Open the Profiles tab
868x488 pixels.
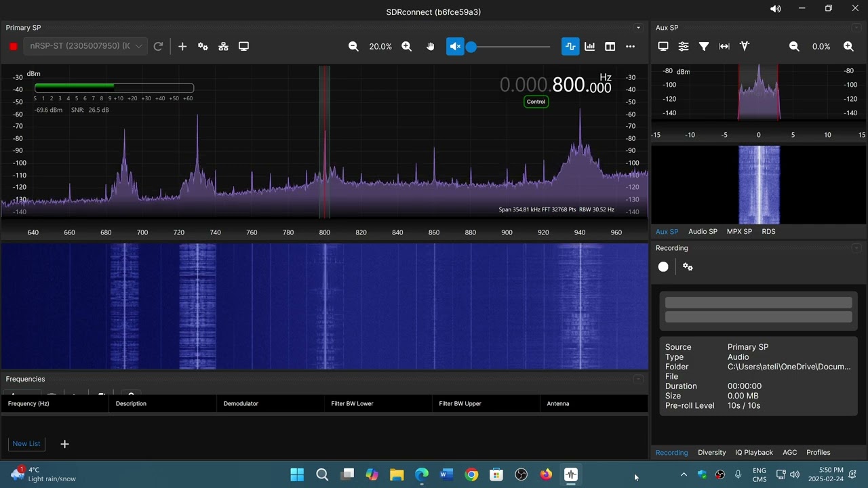coord(818,452)
